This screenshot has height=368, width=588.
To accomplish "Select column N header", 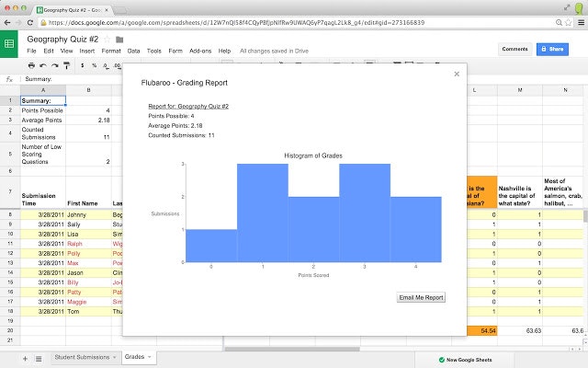I will [565, 90].
